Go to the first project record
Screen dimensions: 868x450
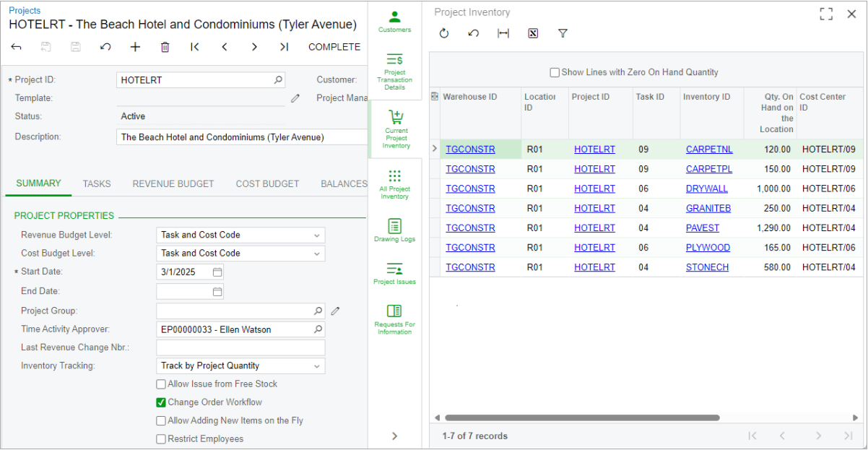pyautogui.click(x=195, y=47)
